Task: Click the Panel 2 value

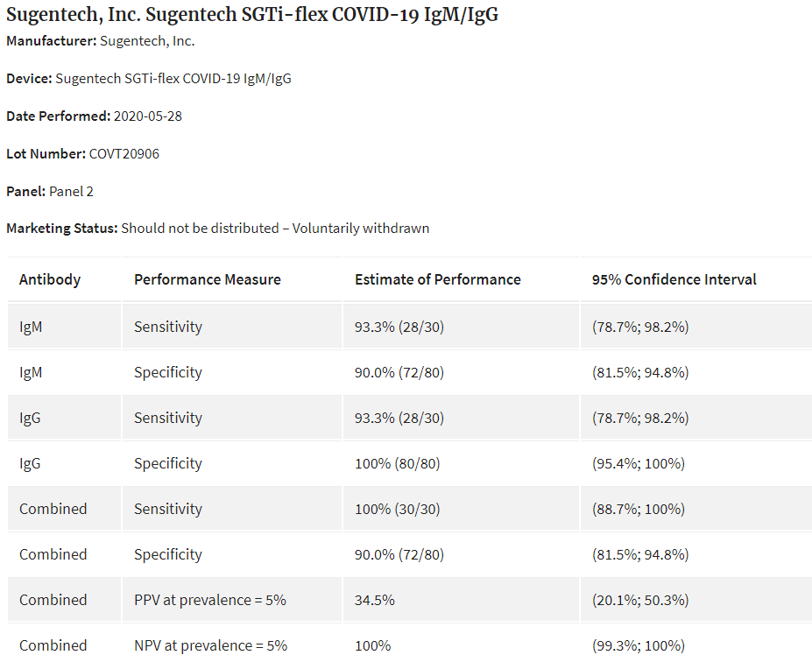Action: (71, 192)
